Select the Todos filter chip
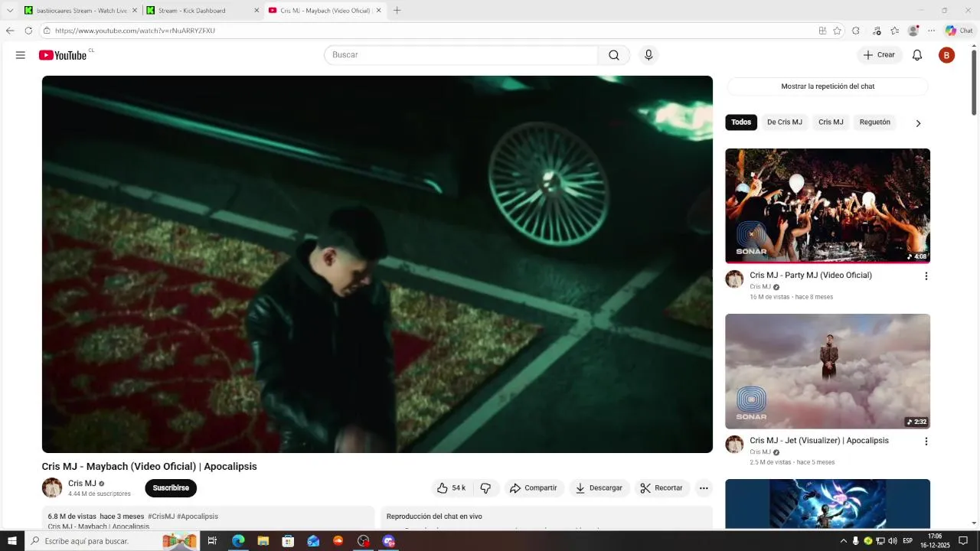The height and width of the screenshot is (551, 980). click(741, 122)
